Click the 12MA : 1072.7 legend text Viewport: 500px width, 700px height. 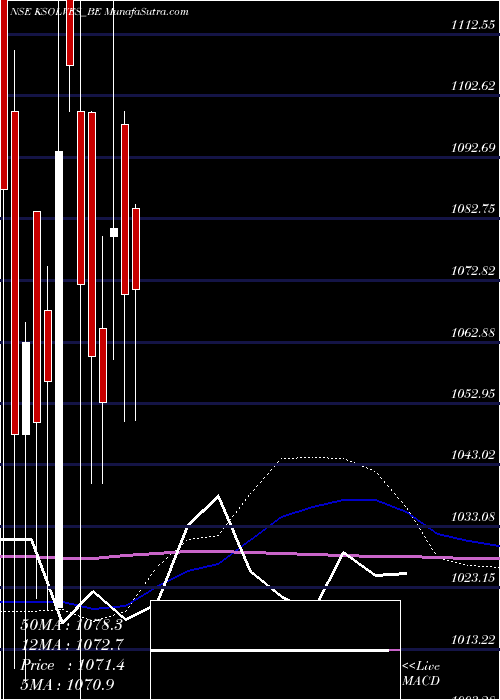pyautogui.click(x=72, y=644)
